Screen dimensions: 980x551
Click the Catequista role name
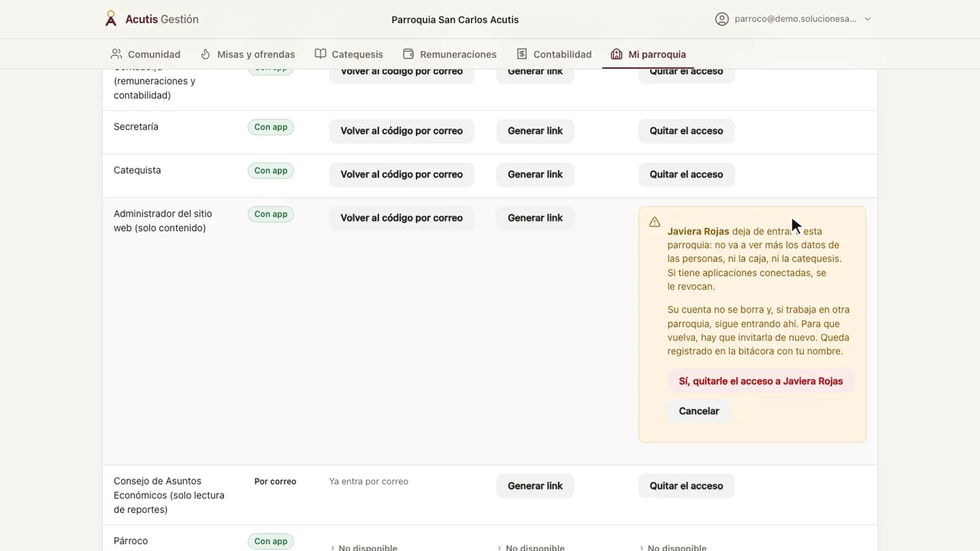(x=137, y=170)
